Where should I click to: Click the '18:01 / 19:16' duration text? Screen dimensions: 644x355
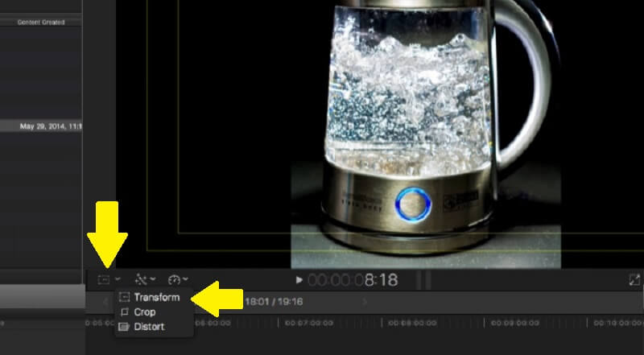coord(274,302)
